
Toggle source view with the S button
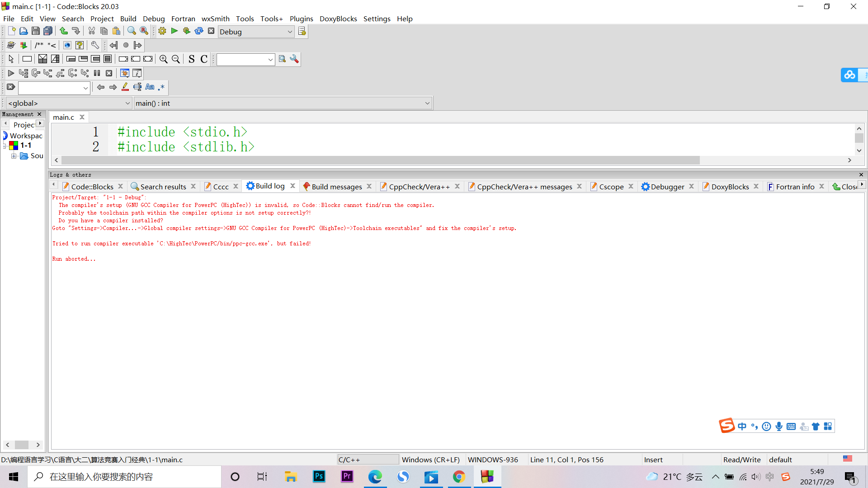(192, 59)
